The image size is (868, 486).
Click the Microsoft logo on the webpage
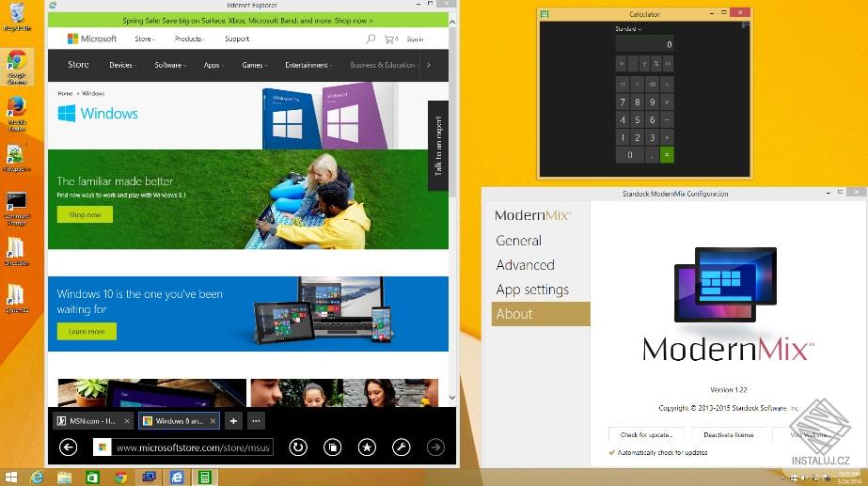92,39
